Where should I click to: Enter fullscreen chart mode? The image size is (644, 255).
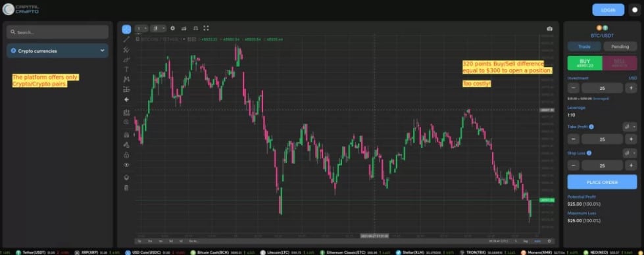[x=206, y=28]
